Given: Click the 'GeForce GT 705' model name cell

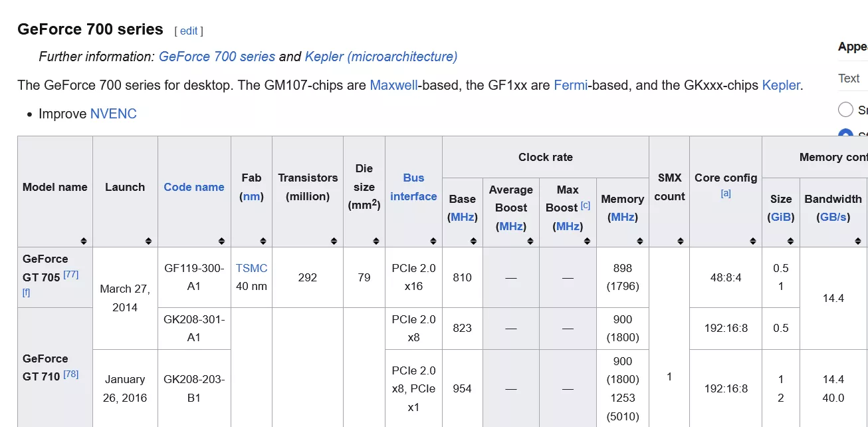Looking at the screenshot, I should tap(55, 277).
